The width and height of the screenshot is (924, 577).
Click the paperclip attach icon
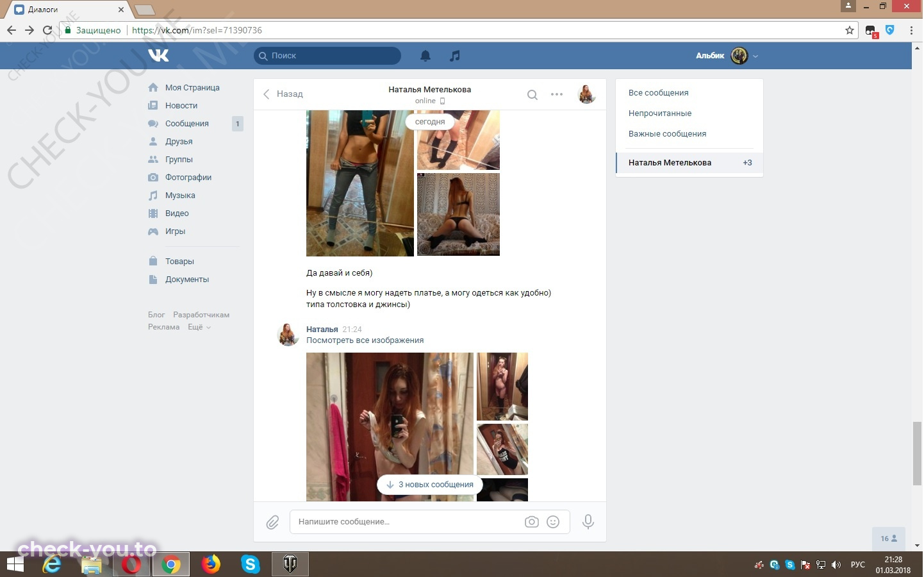[x=272, y=523]
